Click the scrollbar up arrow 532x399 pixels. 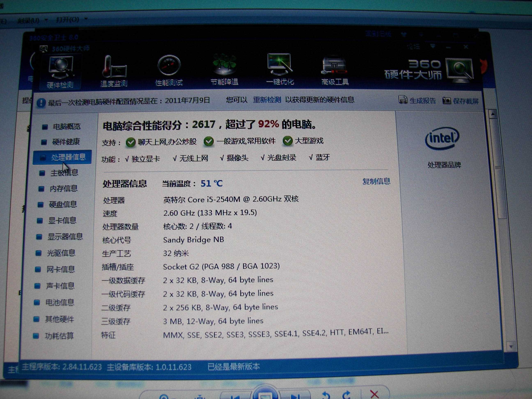(x=493, y=114)
